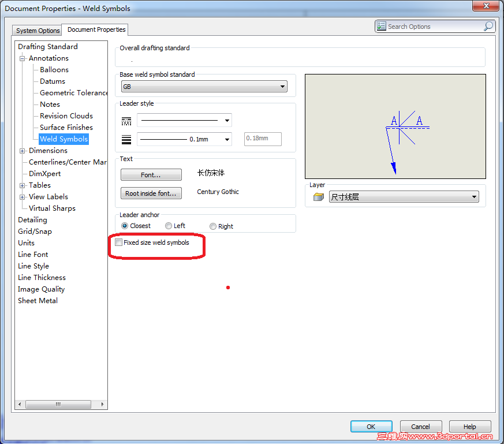Open the Base weld symbol standard dropdown

[x=204, y=87]
